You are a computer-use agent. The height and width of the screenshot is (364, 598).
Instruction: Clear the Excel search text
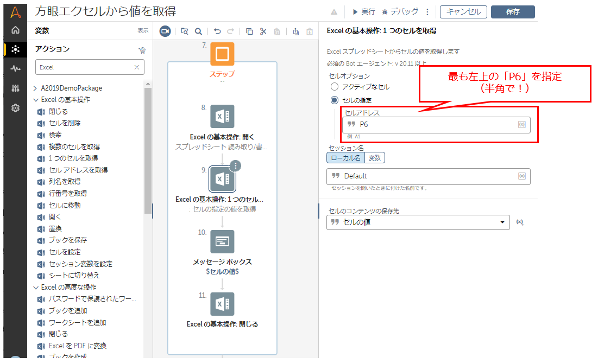[x=137, y=67]
